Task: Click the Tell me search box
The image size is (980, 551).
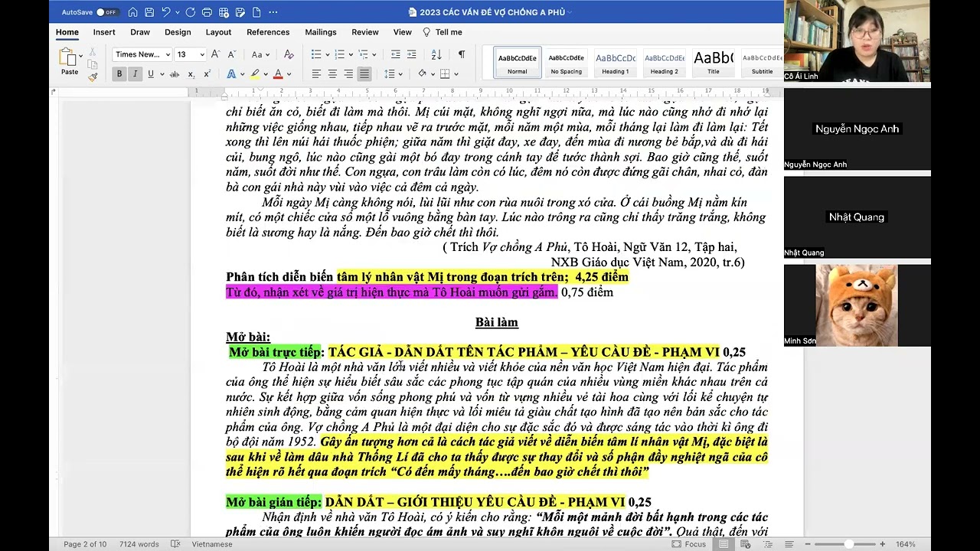Action: pos(443,32)
